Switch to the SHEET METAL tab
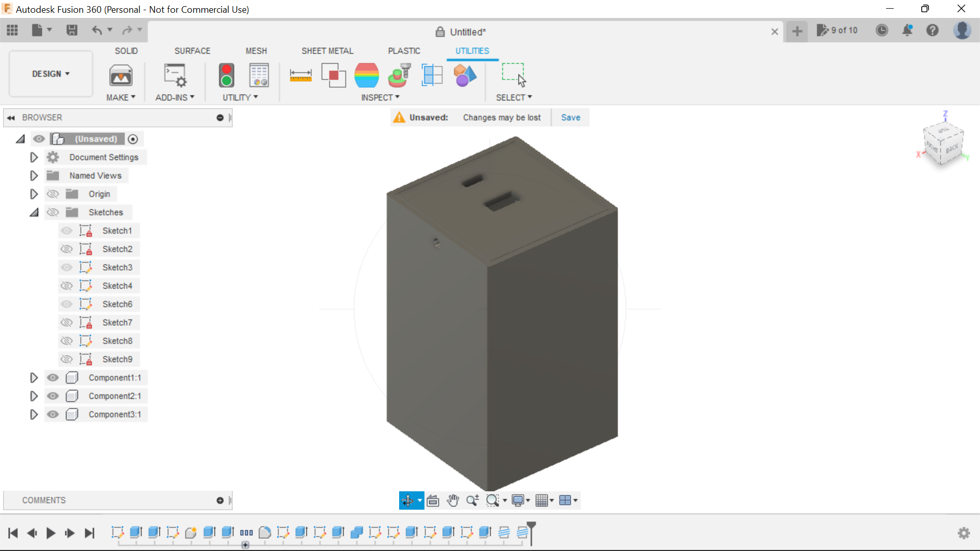Screen dimensions: 980x551 click(327, 51)
